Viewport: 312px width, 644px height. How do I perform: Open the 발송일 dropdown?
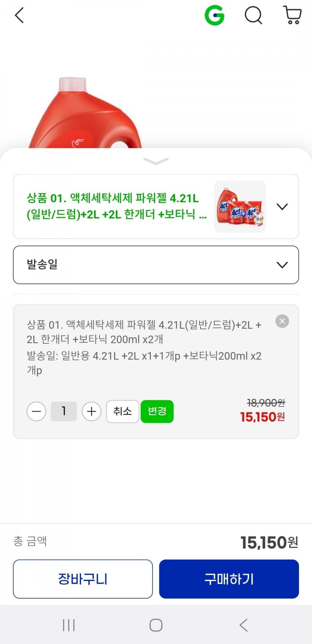click(x=156, y=265)
